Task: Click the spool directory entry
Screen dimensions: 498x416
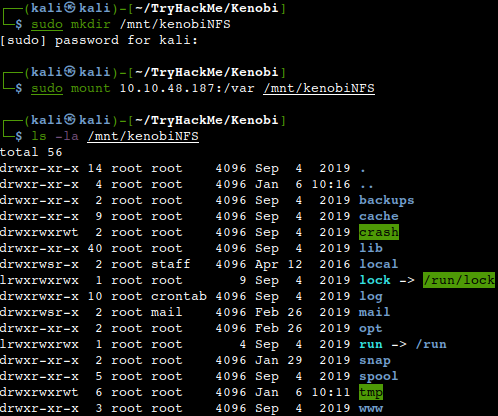Action: [378, 376]
